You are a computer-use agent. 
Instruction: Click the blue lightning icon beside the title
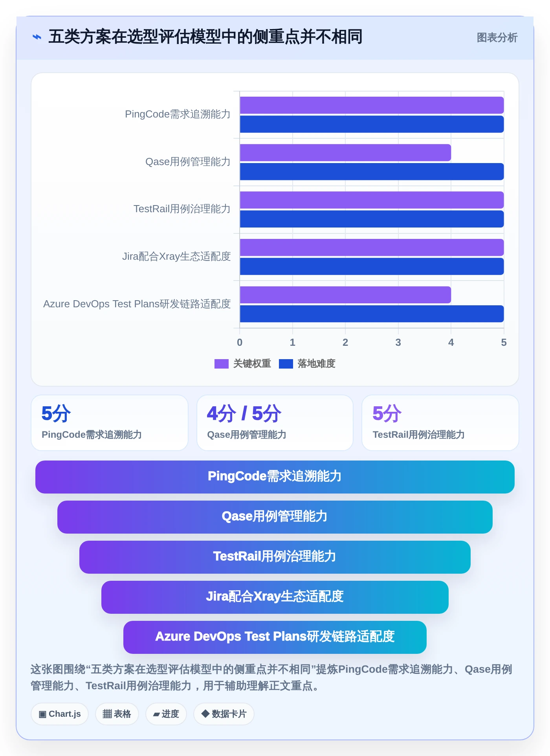[37, 37]
